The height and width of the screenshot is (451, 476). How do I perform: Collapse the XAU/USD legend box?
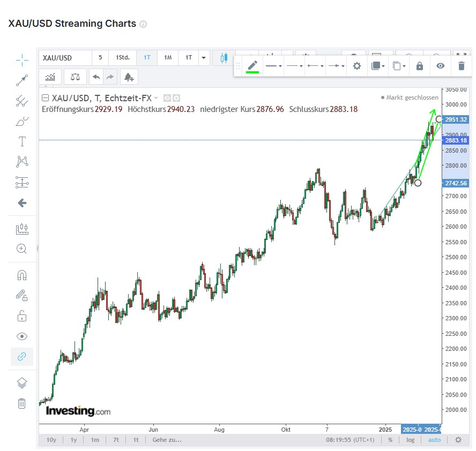(45, 97)
